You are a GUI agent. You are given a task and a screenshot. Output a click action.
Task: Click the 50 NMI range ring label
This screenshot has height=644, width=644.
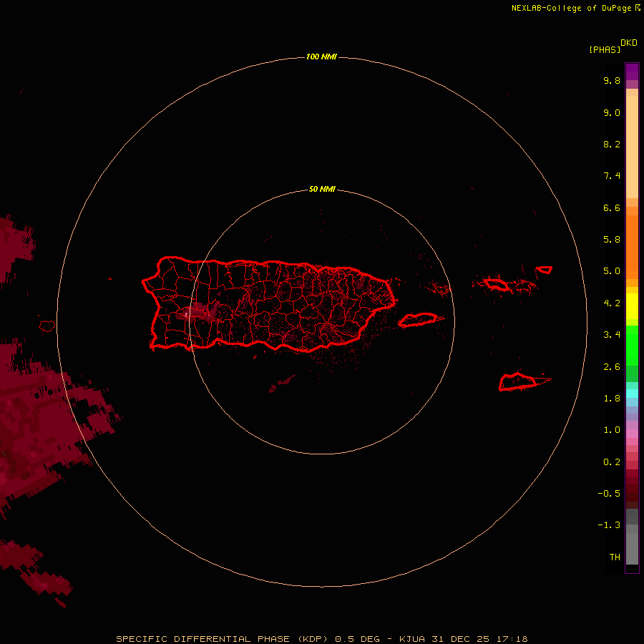[x=322, y=189]
